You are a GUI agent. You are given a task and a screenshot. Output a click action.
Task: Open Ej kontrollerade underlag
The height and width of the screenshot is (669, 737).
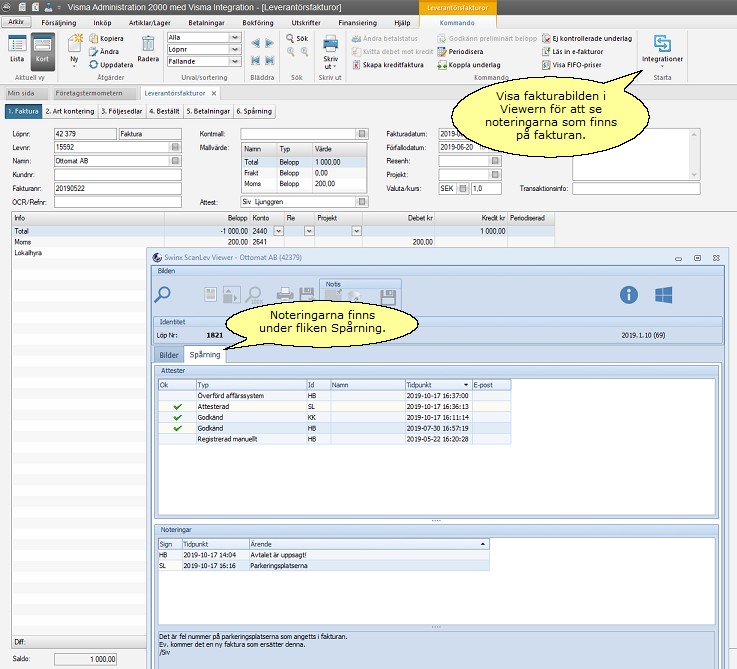pos(587,39)
